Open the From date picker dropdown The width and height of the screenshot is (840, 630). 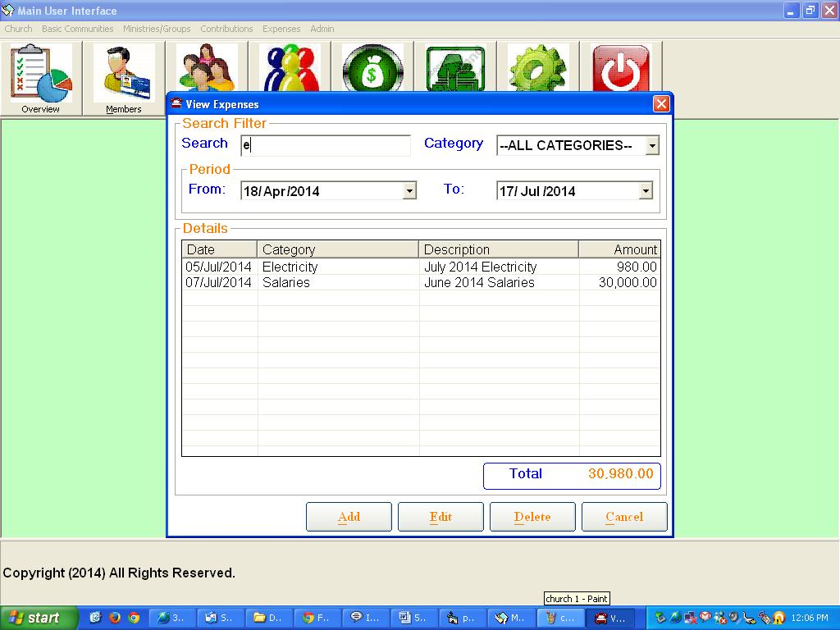[409, 191]
